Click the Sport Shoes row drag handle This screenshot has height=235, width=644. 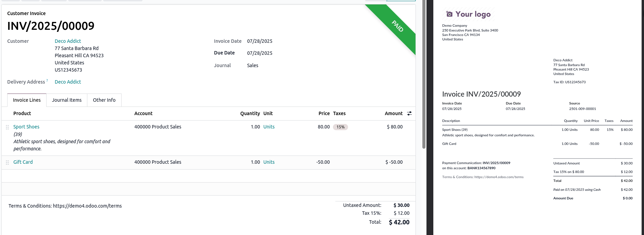coord(7,127)
